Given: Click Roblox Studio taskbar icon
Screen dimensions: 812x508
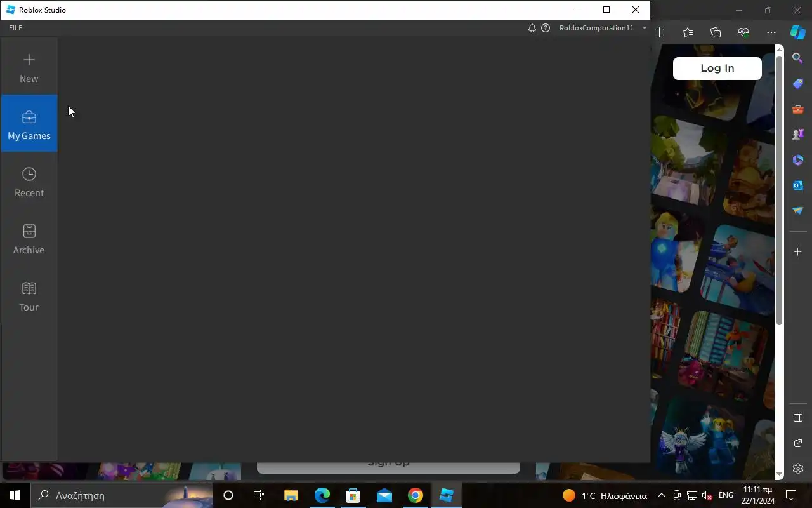Looking at the screenshot, I should tap(447, 495).
